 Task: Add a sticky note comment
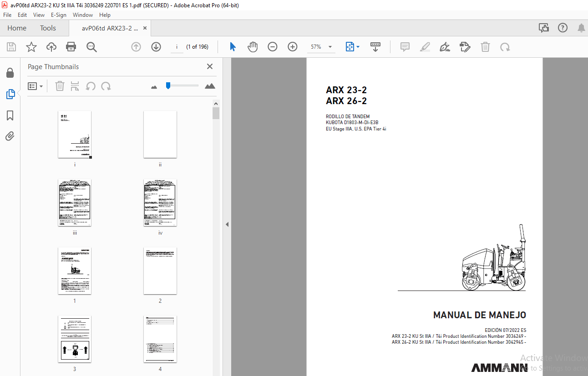[x=405, y=47]
